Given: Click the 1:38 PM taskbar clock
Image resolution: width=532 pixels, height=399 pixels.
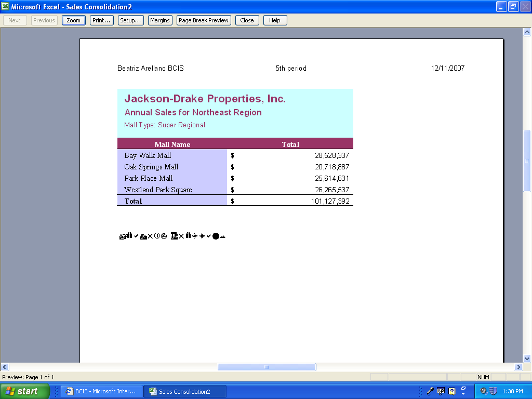Looking at the screenshot, I should pos(513,391).
